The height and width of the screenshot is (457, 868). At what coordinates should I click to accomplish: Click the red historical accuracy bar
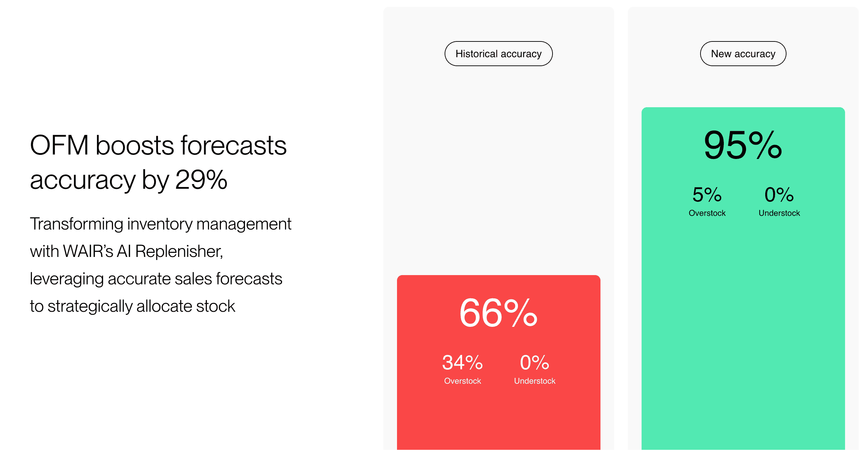tap(498, 418)
